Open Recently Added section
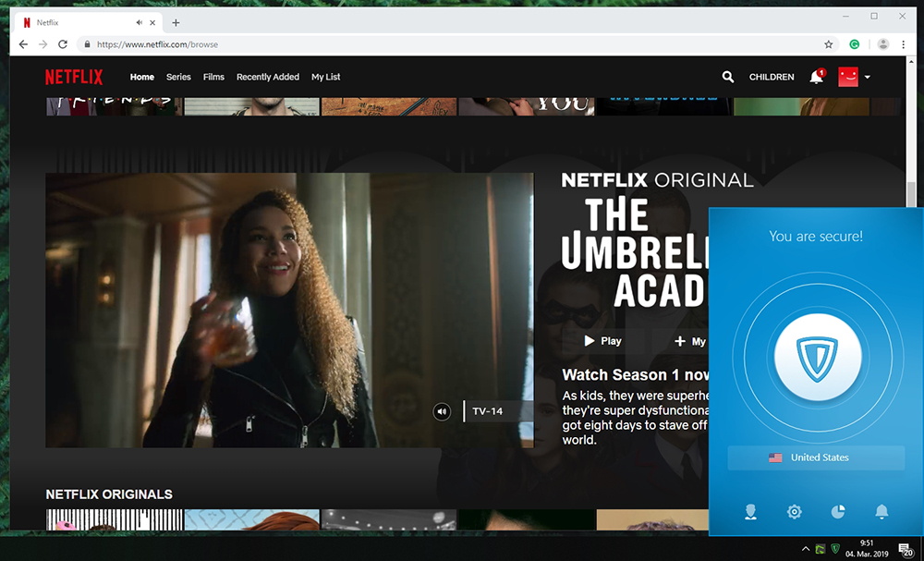Viewport: 924px width, 561px height. [268, 77]
